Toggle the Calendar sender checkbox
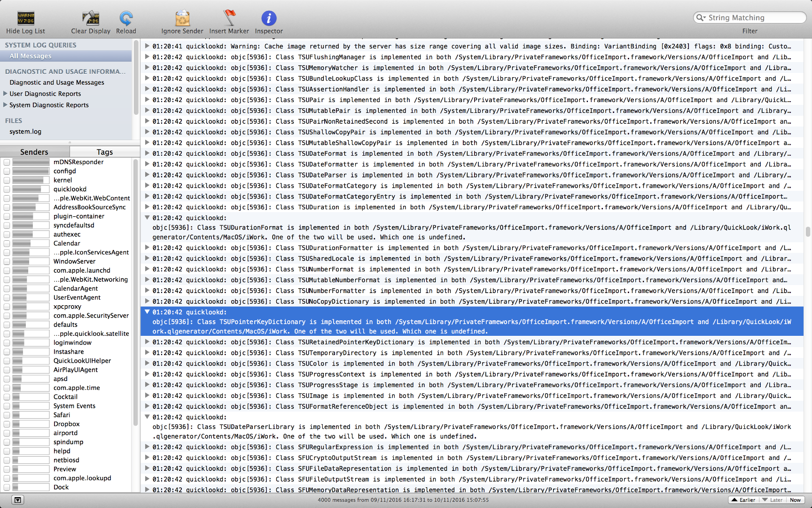The width and height of the screenshot is (812, 508). (x=7, y=244)
